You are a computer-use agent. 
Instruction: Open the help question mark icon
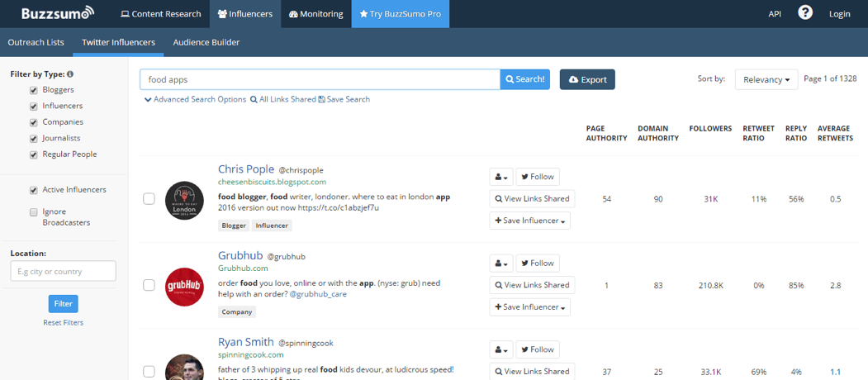click(x=805, y=13)
